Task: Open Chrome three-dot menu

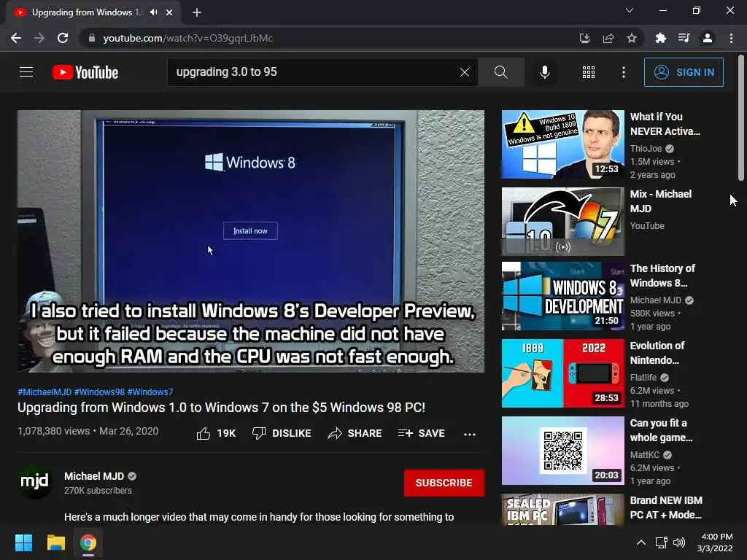Action: [x=731, y=38]
